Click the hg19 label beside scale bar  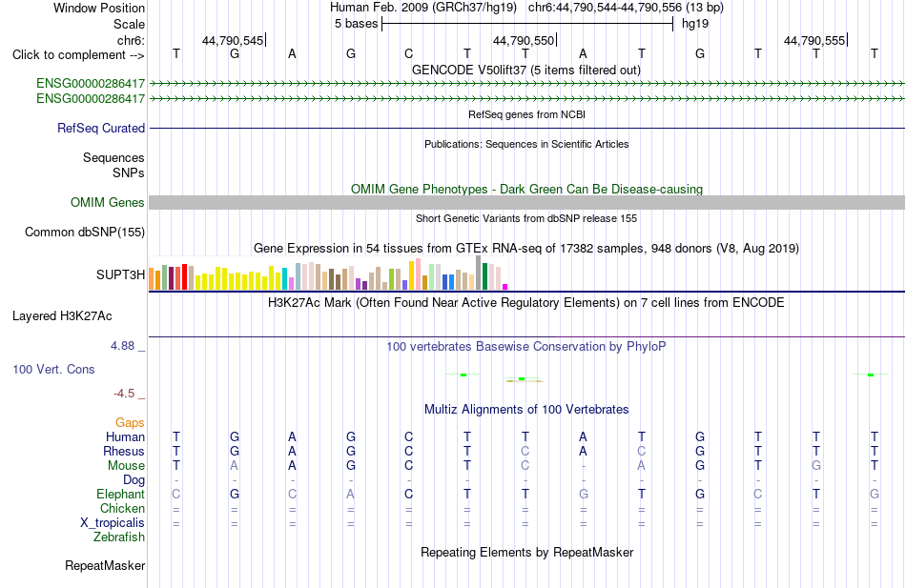click(x=695, y=24)
